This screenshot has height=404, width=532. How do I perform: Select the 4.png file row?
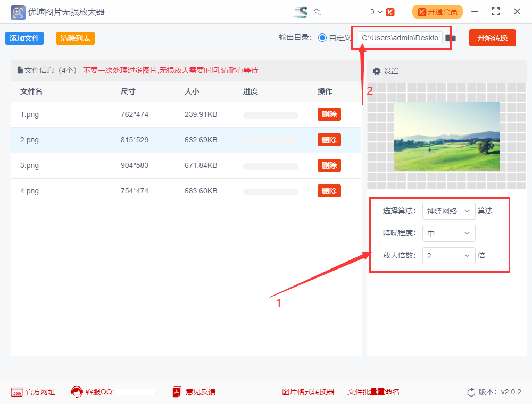(x=186, y=191)
